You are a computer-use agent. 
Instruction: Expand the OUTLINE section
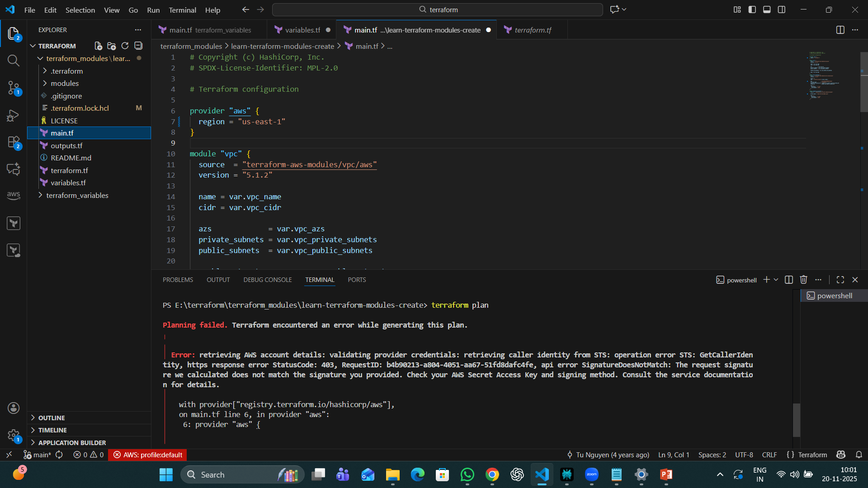click(51, 418)
